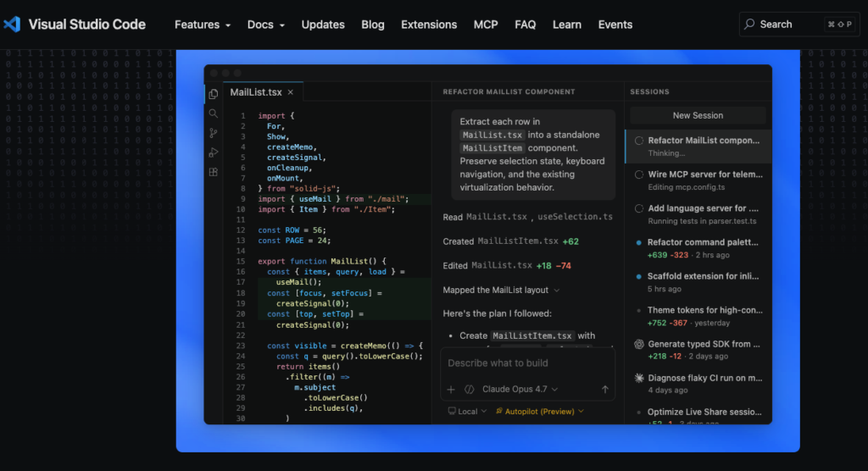Screen dimensions: 868x471
Task: Click the Visual Studio Code logo icon
Action: 12,25
